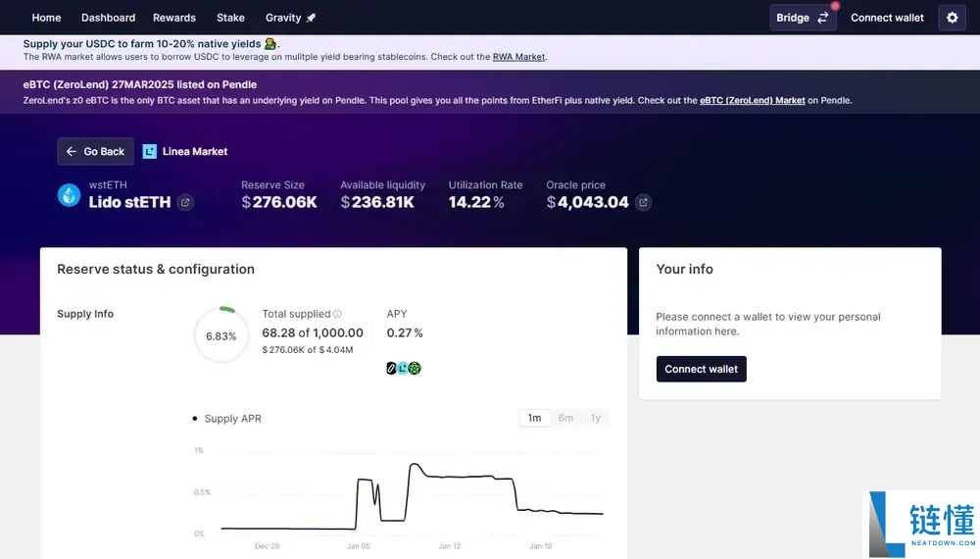Viewport: 980px width, 559px height.
Task: Follow the RWA Market link
Action: tap(518, 57)
